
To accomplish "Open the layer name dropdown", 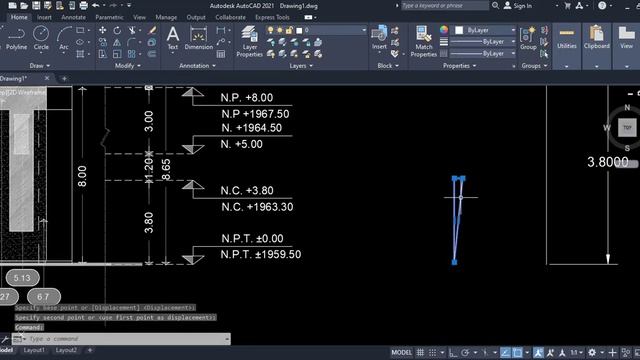I will pos(364,30).
